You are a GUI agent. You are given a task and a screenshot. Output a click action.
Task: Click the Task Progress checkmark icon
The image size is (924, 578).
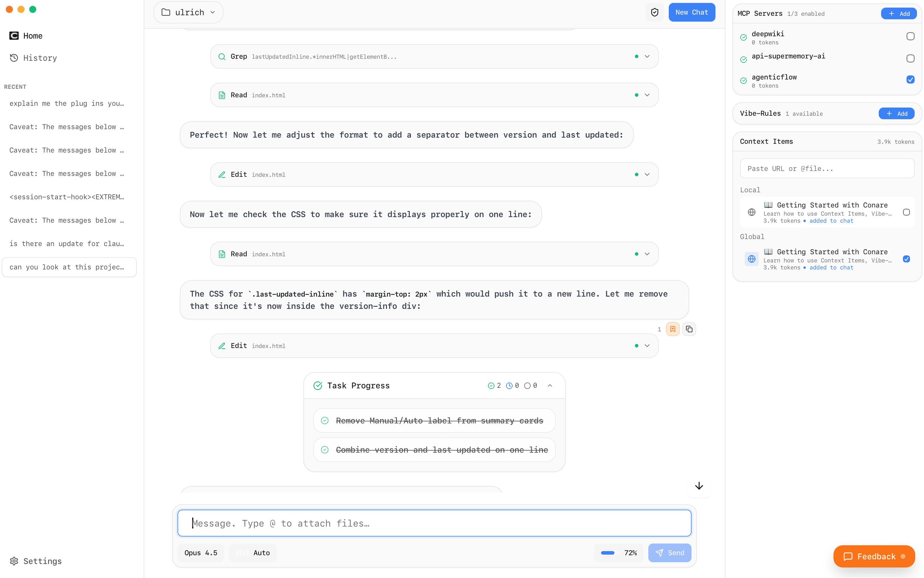tap(317, 385)
